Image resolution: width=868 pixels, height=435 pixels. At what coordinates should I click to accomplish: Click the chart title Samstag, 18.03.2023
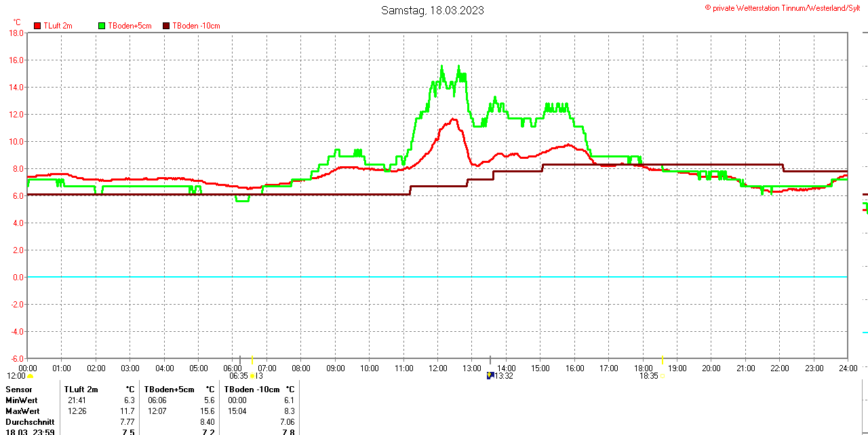[433, 10]
